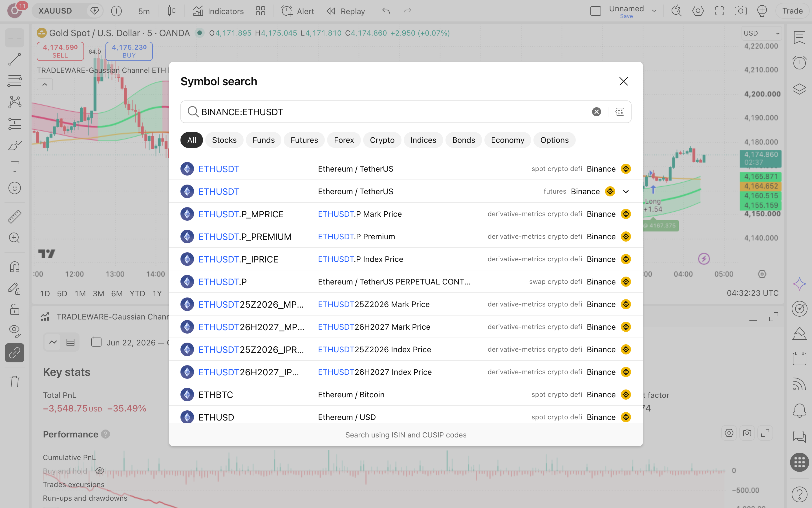Click the Replay button
The width and height of the screenshot is (812, 508).
pos(346,11)
